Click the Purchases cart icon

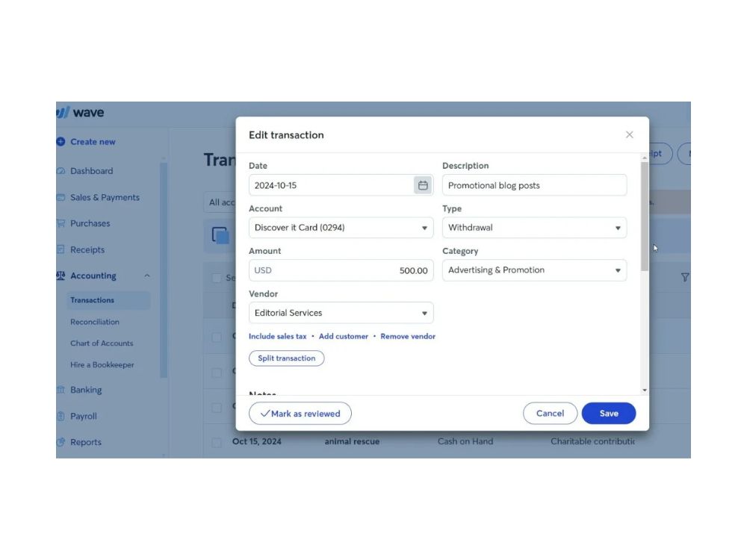(61, 223)
